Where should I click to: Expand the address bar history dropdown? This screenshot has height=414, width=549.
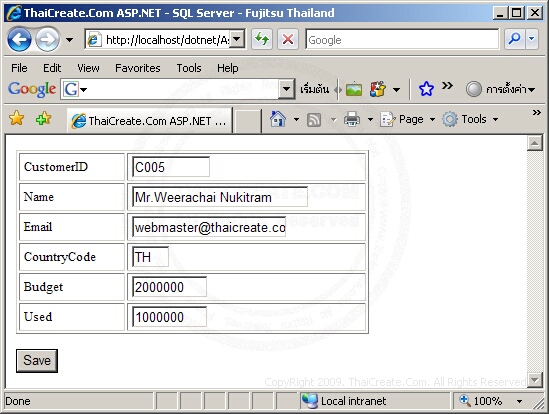click(237, 39)
